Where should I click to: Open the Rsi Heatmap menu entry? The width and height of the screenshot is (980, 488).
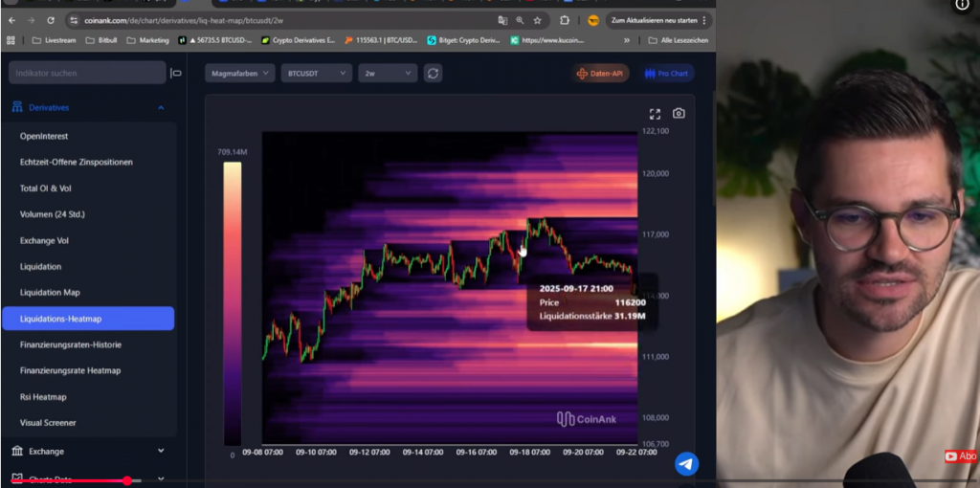pyautogui.click(x=44, y=397)
